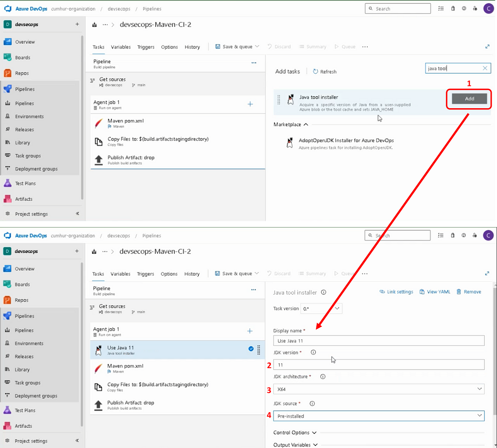This screenshot has height=448, width=497.
Task: Click the Display name field 'Use Java 11'
Action: click(x=379, y=341)
